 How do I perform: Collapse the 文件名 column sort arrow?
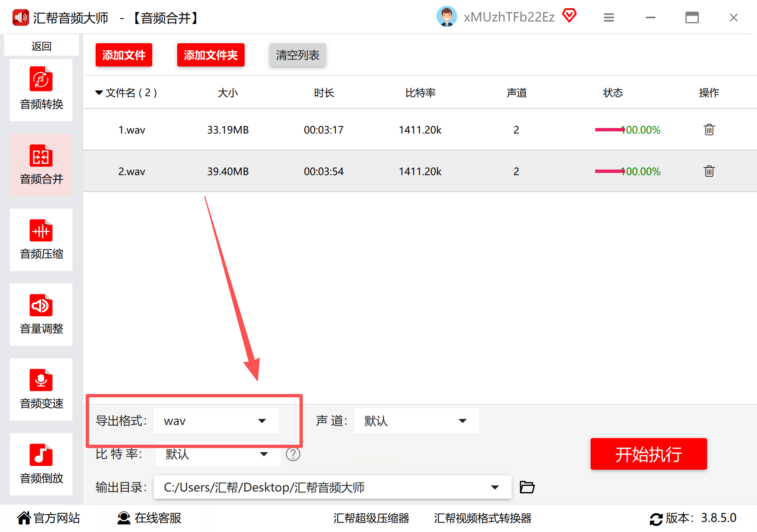[x=99, y=93]
